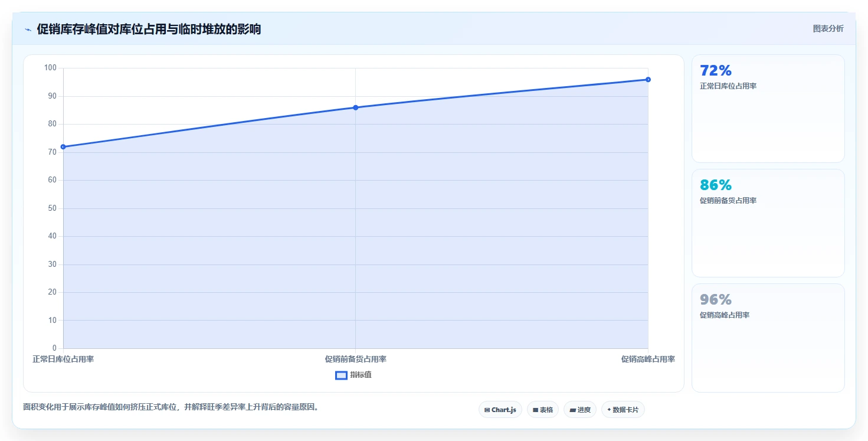Click the legend color box for 指标值
Image resolution: width=868 pixels, height=441 pixels.
click(341, 375)
